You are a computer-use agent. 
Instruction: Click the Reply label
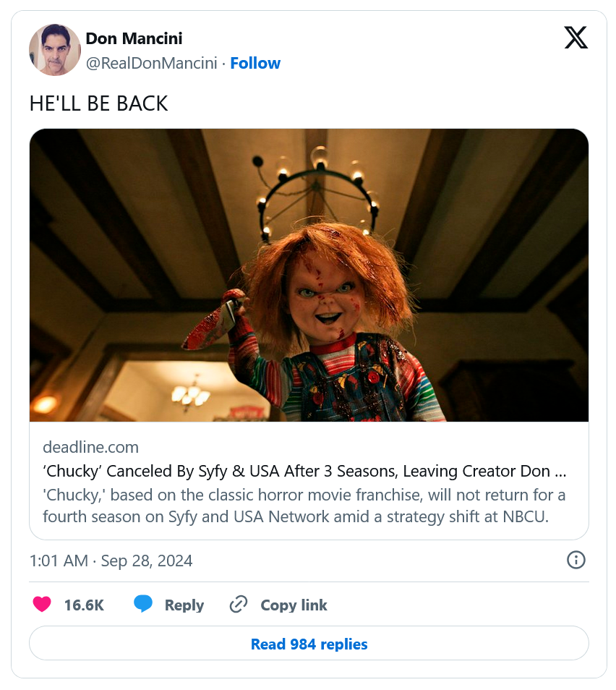(x=184, y=605)
